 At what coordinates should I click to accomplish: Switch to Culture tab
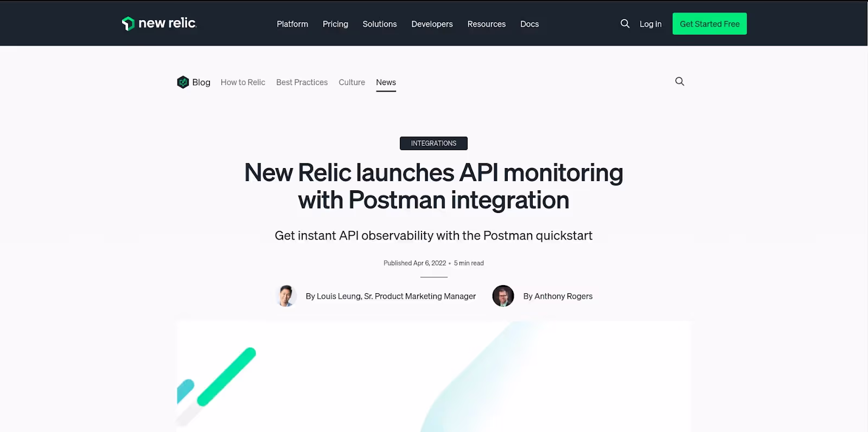click(x=352, y=82)
